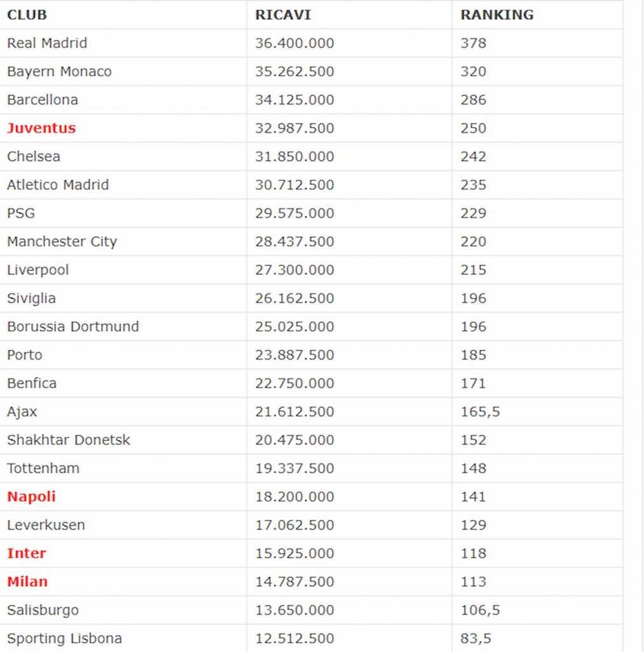Screen dimensions: 644x652
Task: Open the red Napoli club link
Action: coord(32,497)
